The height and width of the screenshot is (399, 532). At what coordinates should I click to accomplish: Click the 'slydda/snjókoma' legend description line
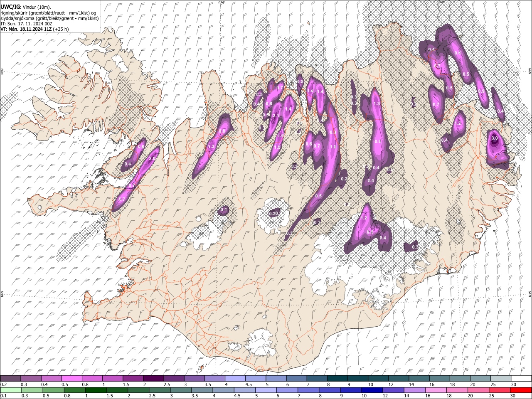[x=49, y=18]
